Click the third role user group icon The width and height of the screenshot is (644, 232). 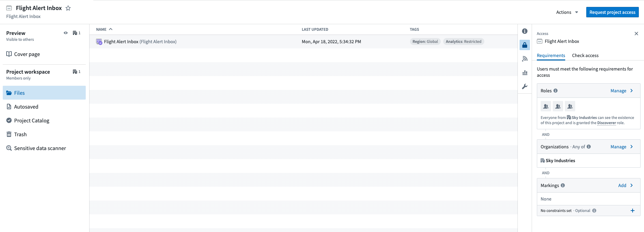point(570,106)
